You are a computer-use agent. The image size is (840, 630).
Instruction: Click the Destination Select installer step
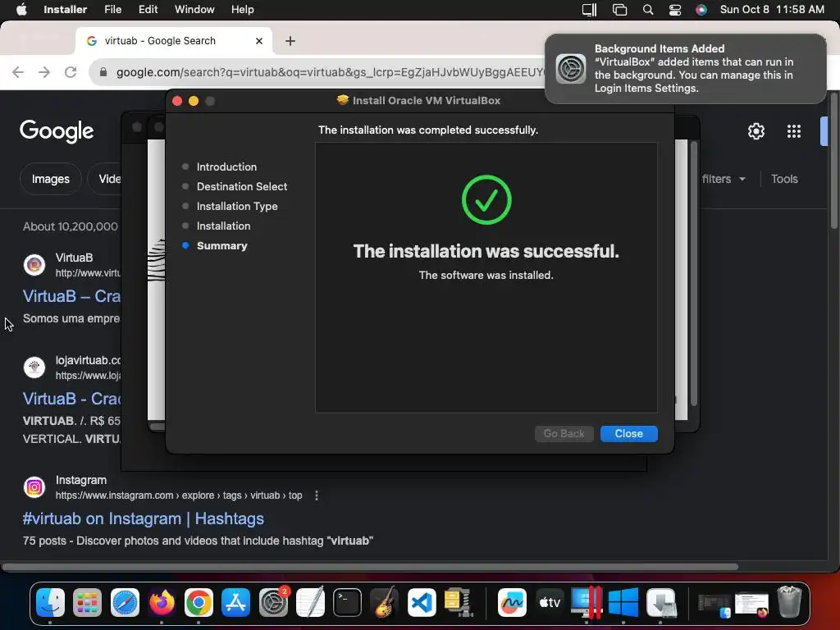click(242, 186)
